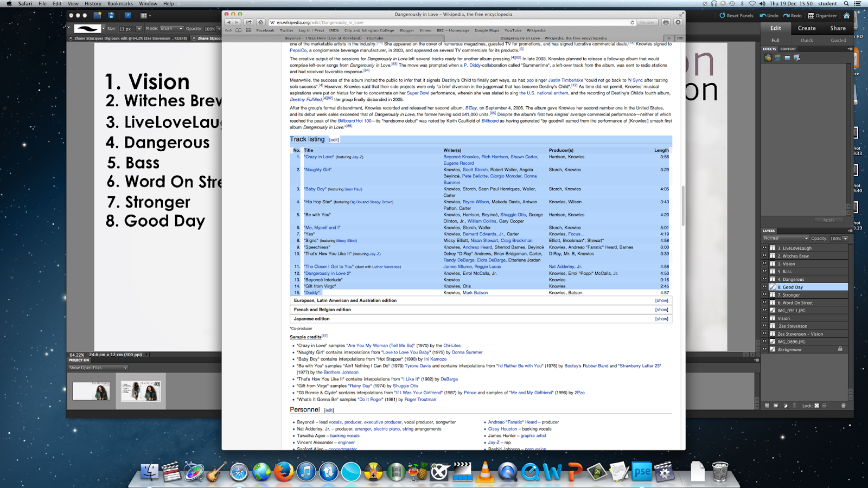Open the Safari bookmarks book icon
Screen dimensions: 868x488
pos(238,30)
